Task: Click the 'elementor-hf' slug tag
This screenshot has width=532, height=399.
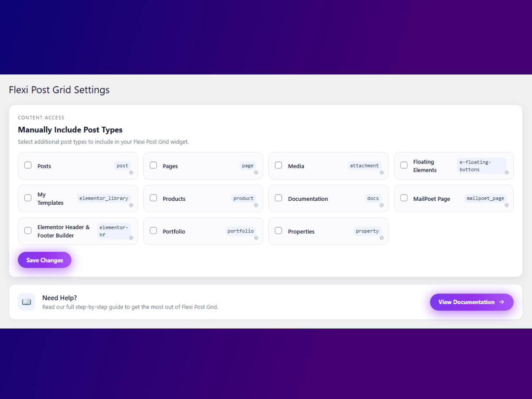Action: tap(114, 231)
